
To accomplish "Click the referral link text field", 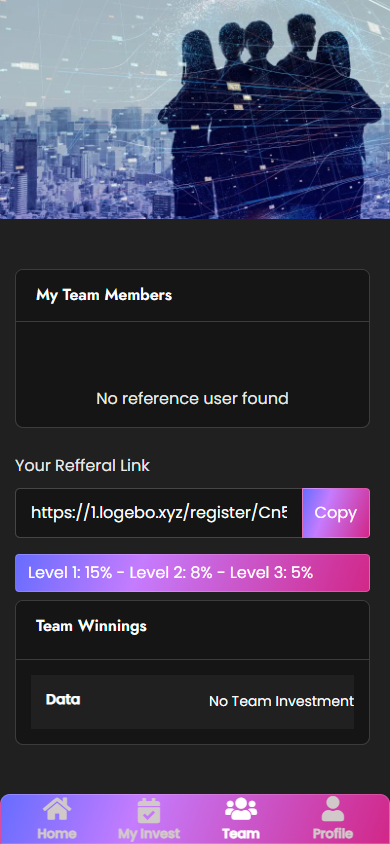I will 159,513.
